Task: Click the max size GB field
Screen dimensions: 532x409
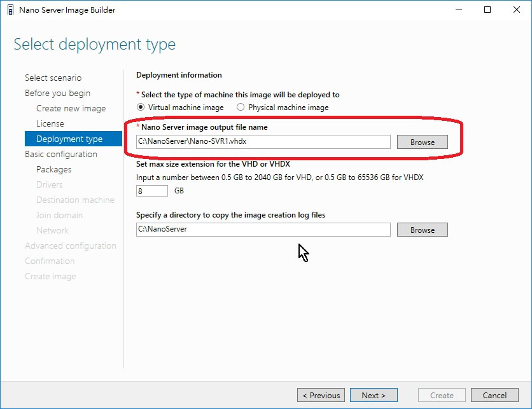Action: coord(152,191)
